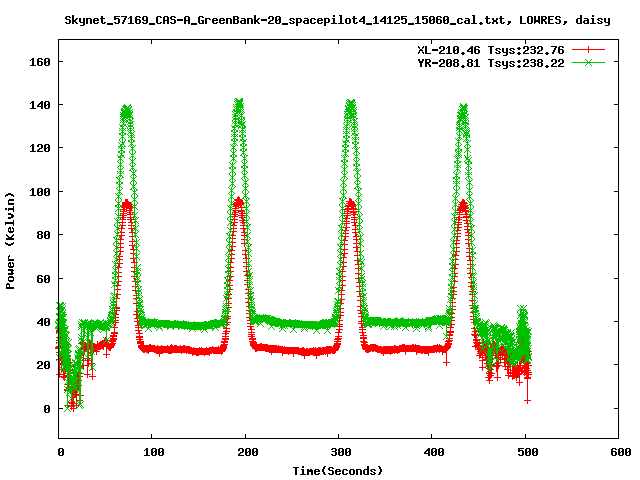The image size is (640, 480).
Task: Click the second green peak near 190 seconds
Action: point(239,104)
